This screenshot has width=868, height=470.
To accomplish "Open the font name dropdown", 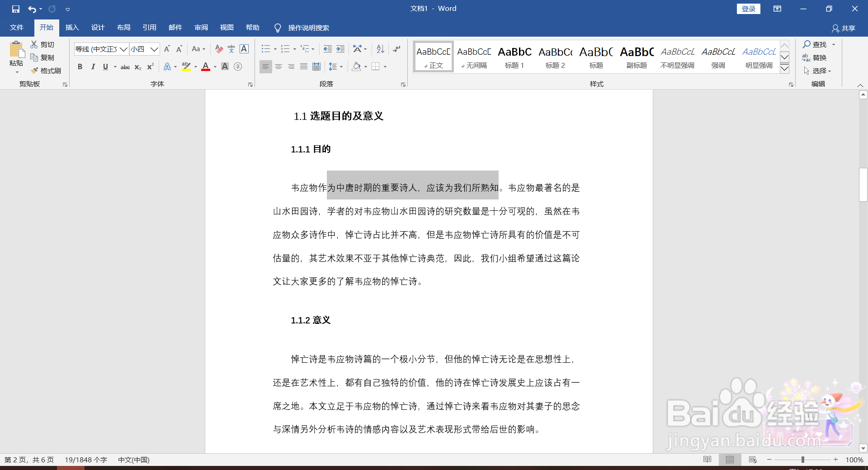I will point(123,49).
